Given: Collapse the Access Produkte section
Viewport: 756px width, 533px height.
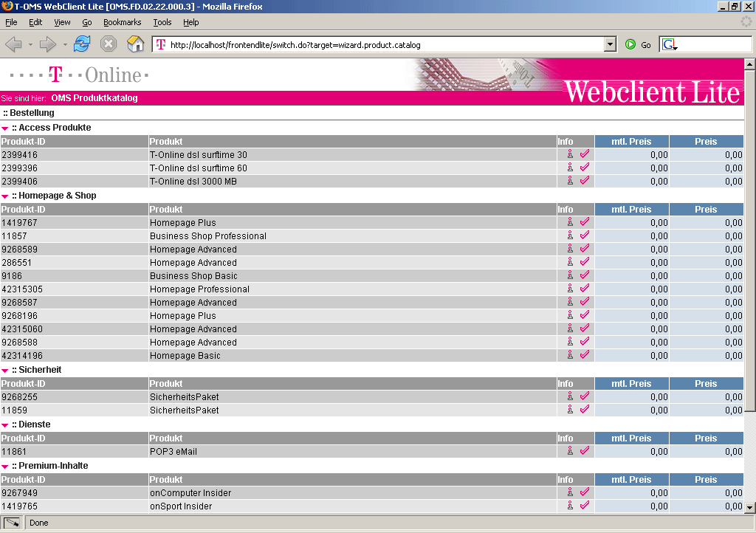Looking at the screenshot, I should coord(5,128).
